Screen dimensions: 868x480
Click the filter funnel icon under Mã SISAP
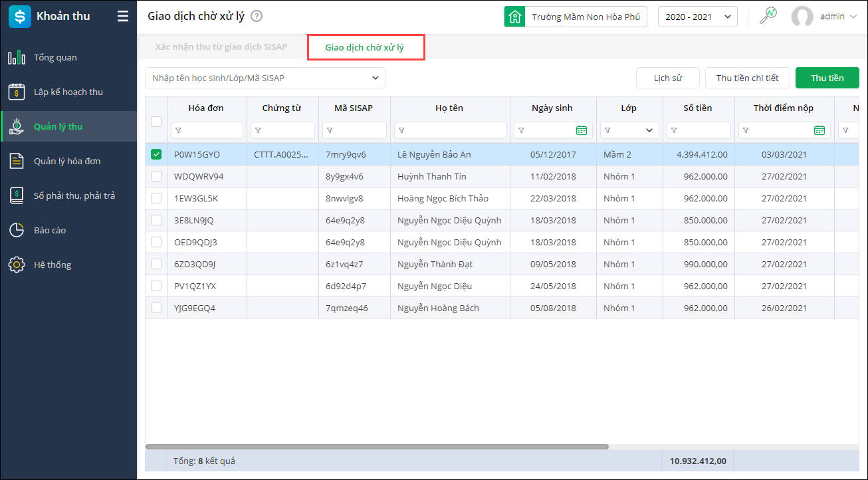click(x=330, y=130)
